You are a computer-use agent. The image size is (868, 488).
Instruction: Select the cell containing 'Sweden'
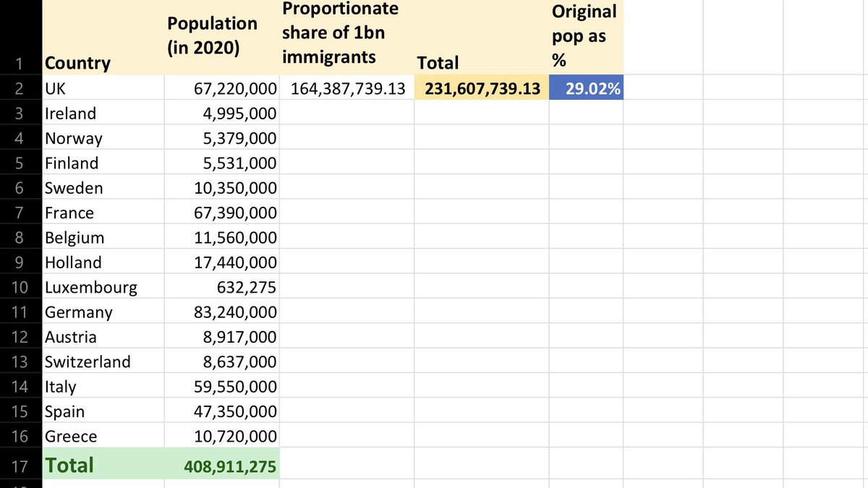click(103, 187)
